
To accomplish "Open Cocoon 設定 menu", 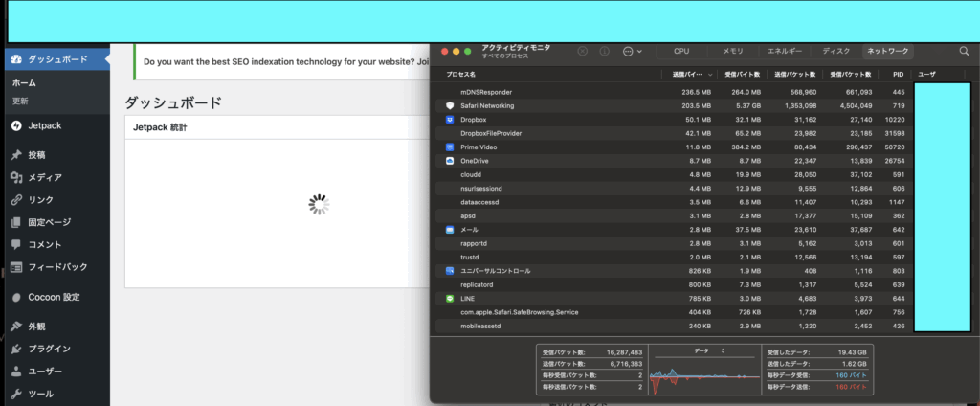I will [x=55, y=297].
